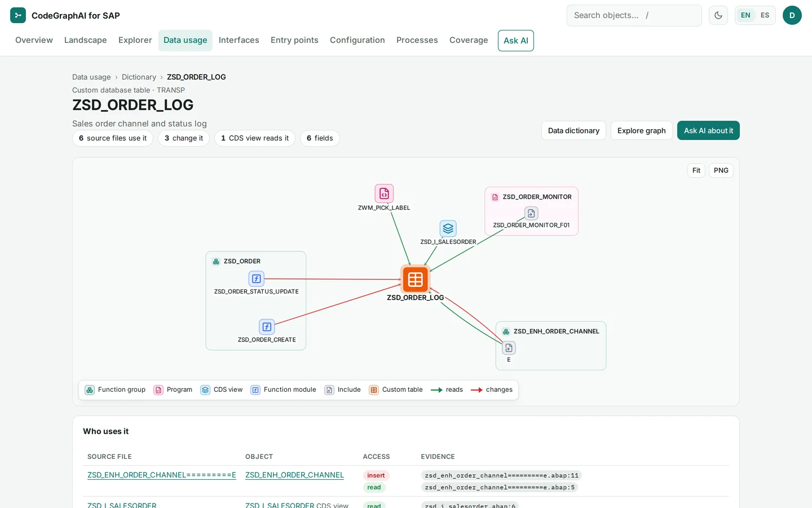Image resolution: width=812 pixels, height=508 pixels.
Task: Select the ZWM_PICK_LABEL program node icon
Action: 384,194
